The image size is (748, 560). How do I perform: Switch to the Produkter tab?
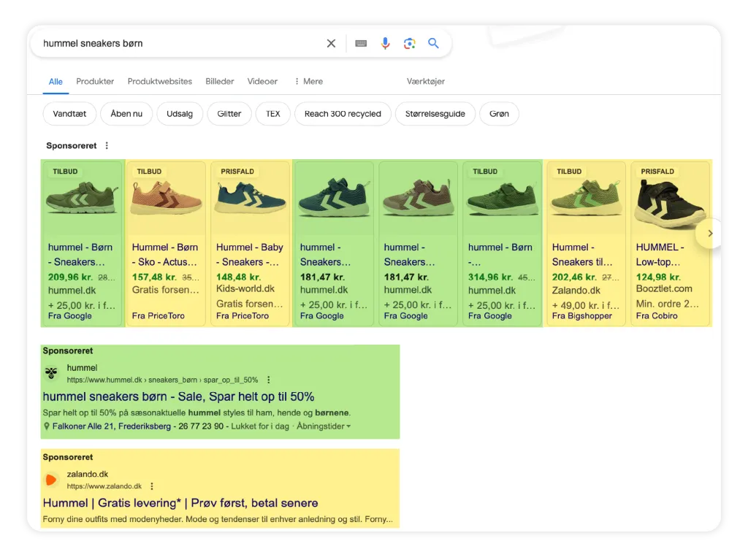[x=95, y=82]
